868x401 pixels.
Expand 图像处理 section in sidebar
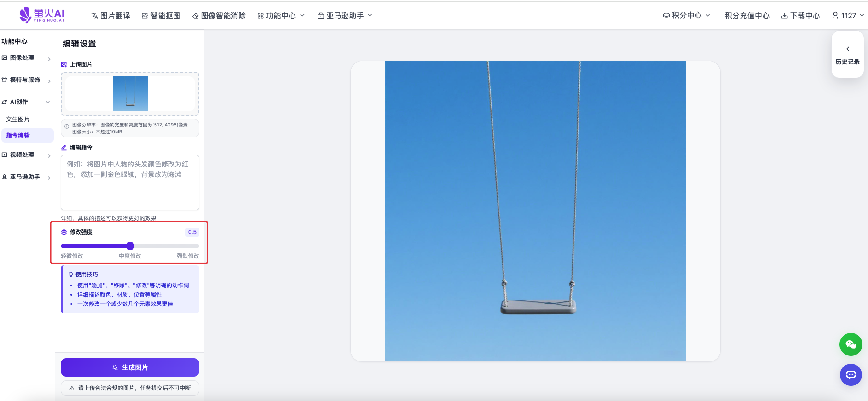26,58
